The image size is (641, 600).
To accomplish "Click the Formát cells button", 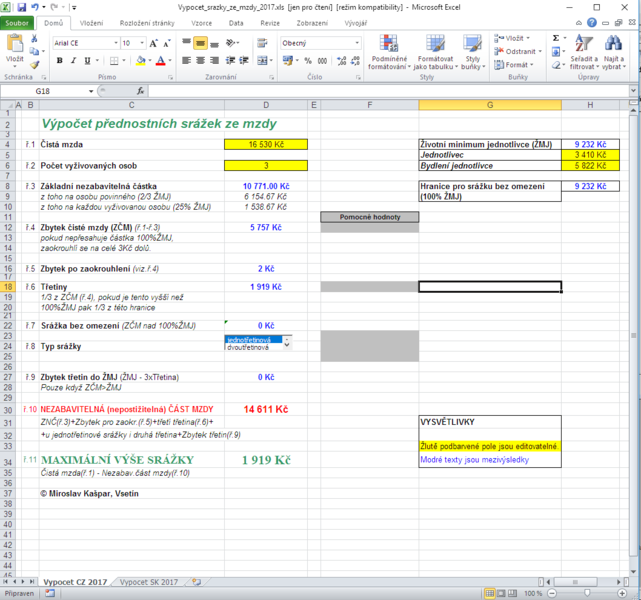I will tap(514, 65).
